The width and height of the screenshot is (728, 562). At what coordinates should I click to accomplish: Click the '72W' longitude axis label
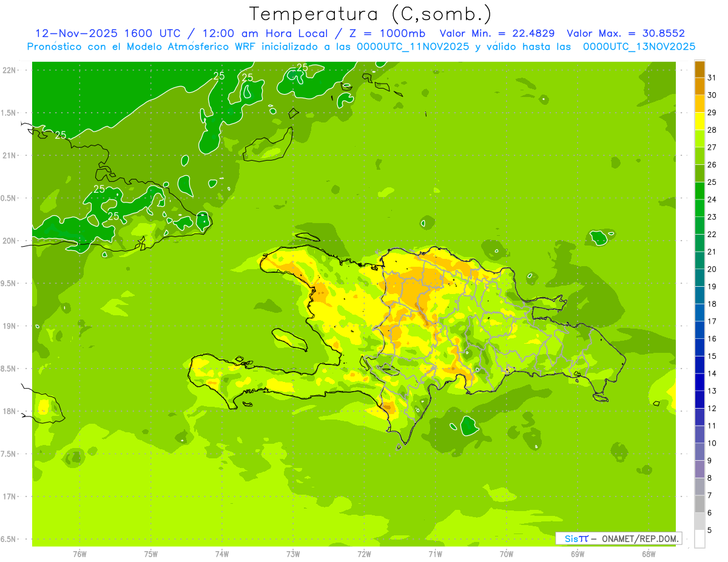click(x=364, y=554)
